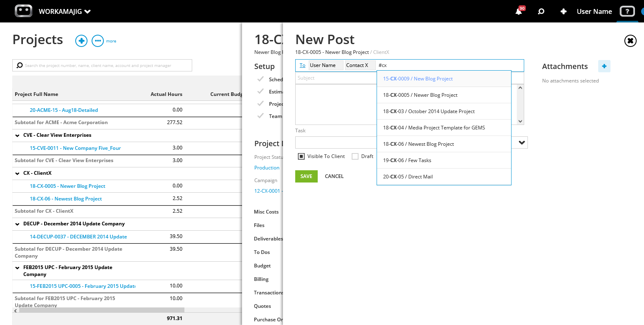Click into the project search field
The height and width of the screenshot is (325, 644).
pyautogui.click(x=102, y=65)
